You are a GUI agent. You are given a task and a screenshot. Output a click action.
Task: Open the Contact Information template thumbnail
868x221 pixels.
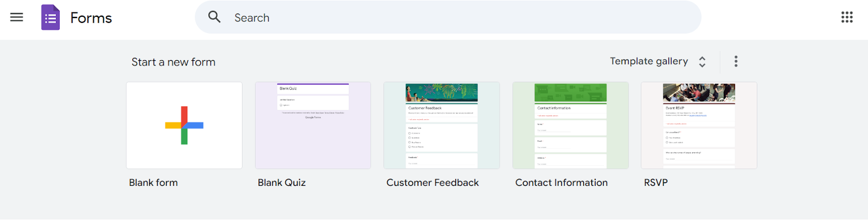pos(571,125)
